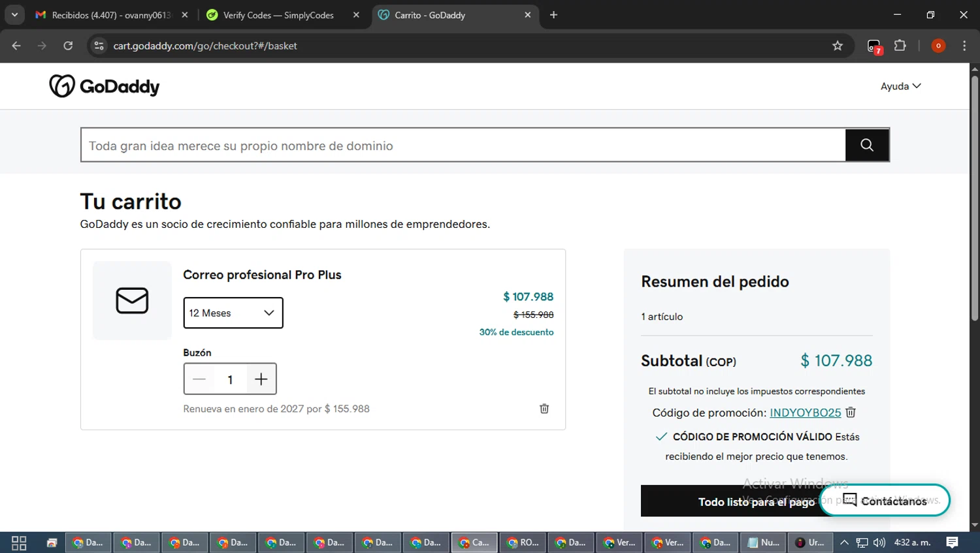980x553 pixels.
Task: Delete the promo code INDYOYBO25 with its trash icon
Action: pyautogui.click(x=851, y=412)
